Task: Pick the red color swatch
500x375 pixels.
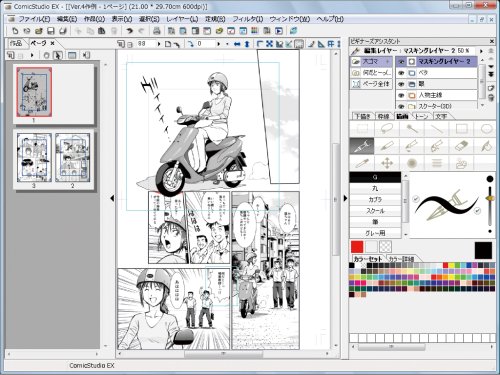Action: [357, 247]
